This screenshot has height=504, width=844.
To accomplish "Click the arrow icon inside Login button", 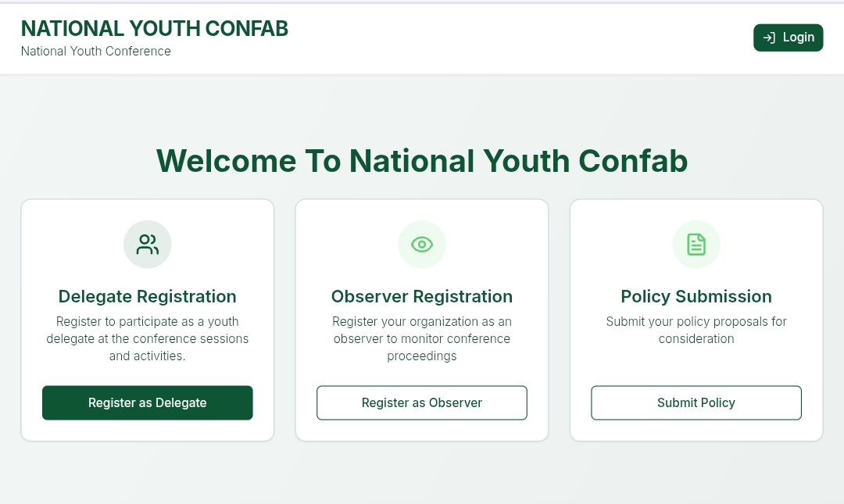I will tap(769, 38).
